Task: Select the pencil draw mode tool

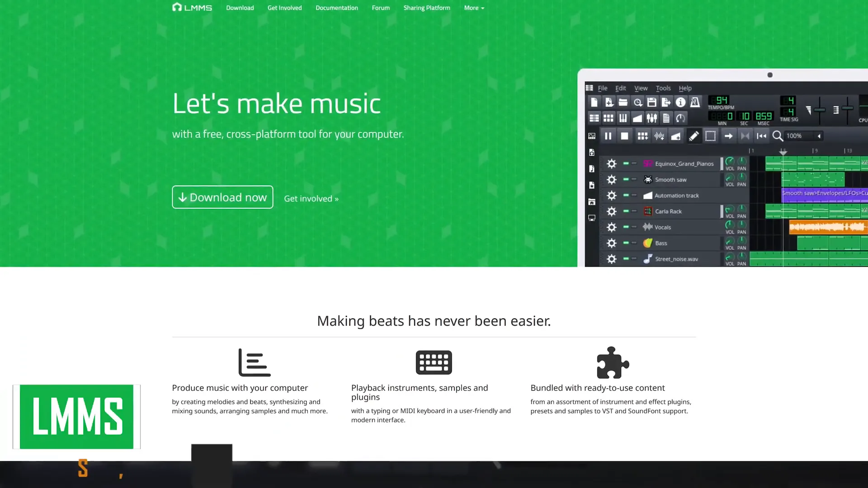Action: tap(693, 136)
